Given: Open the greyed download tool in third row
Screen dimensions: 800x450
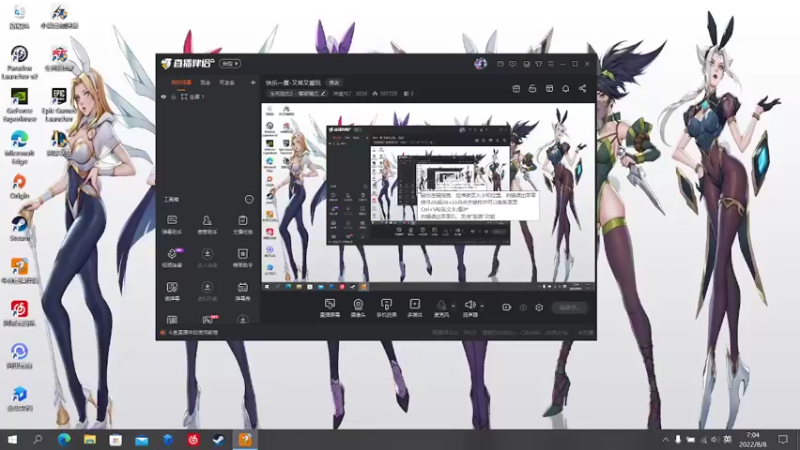Looking at the screenshot, I should pos(207,291).
